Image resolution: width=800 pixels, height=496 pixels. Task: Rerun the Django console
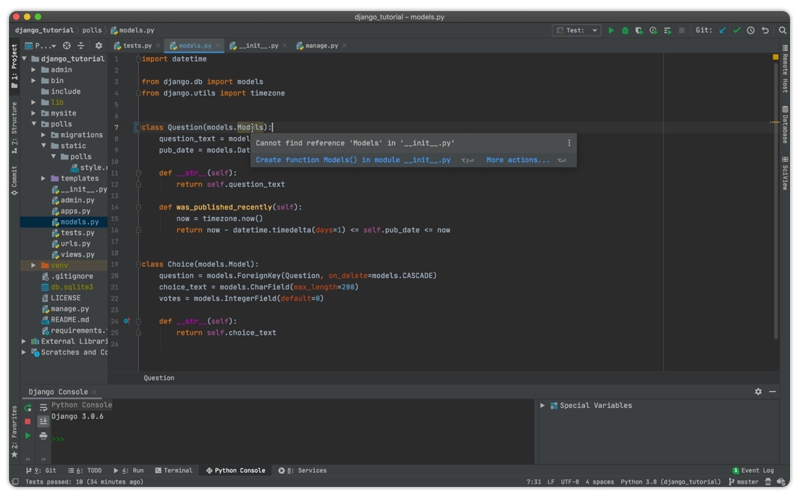(28, 408)
